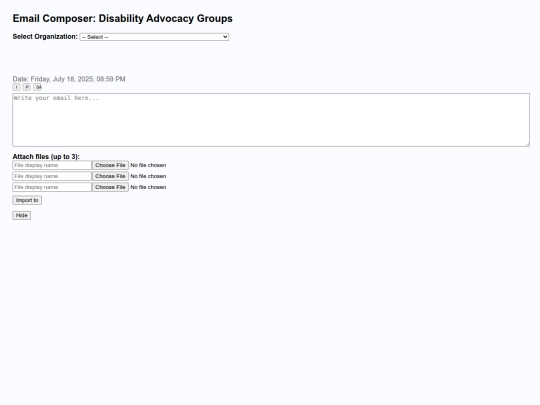Viewport: 540px width, 405px height.
Task: Click the 'Select Organization:' label
Action: [45, 37]
